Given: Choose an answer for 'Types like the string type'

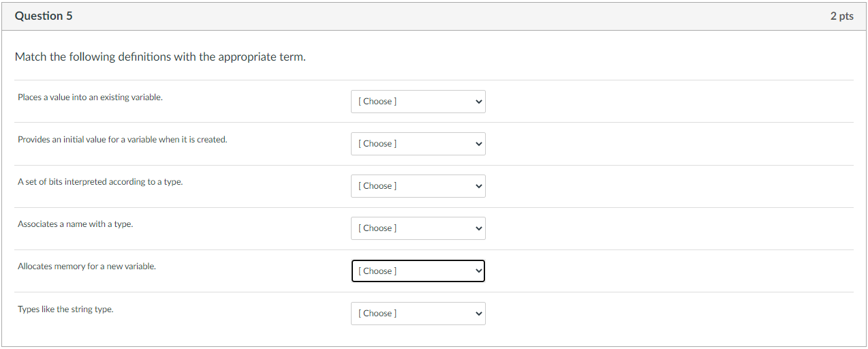Looking at the screenshot, I should click(418, 314).
